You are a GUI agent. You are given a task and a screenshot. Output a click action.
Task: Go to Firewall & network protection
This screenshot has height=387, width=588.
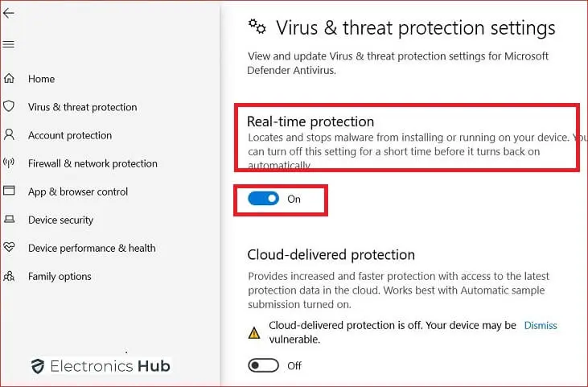[x=93, y=163]
